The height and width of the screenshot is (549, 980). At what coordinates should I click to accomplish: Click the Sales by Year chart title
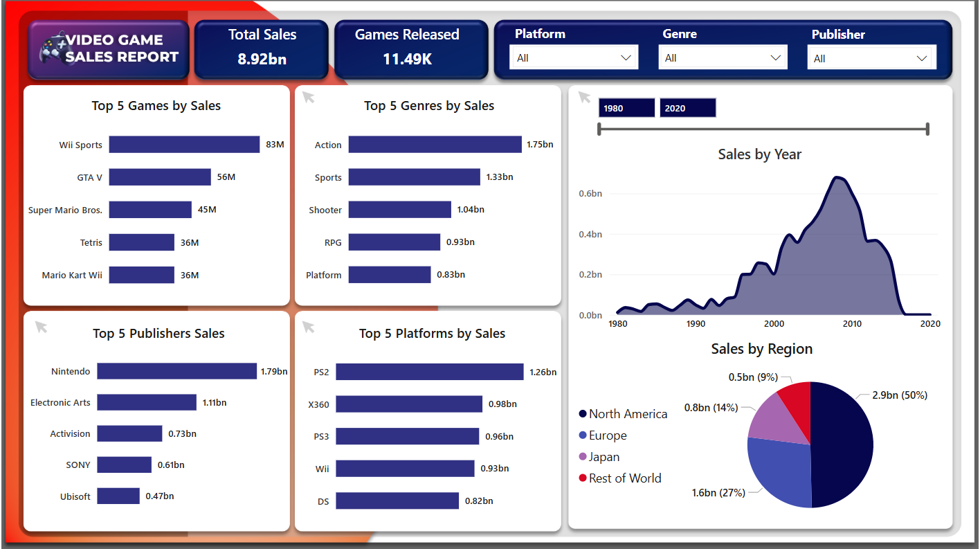pos(760,154)
